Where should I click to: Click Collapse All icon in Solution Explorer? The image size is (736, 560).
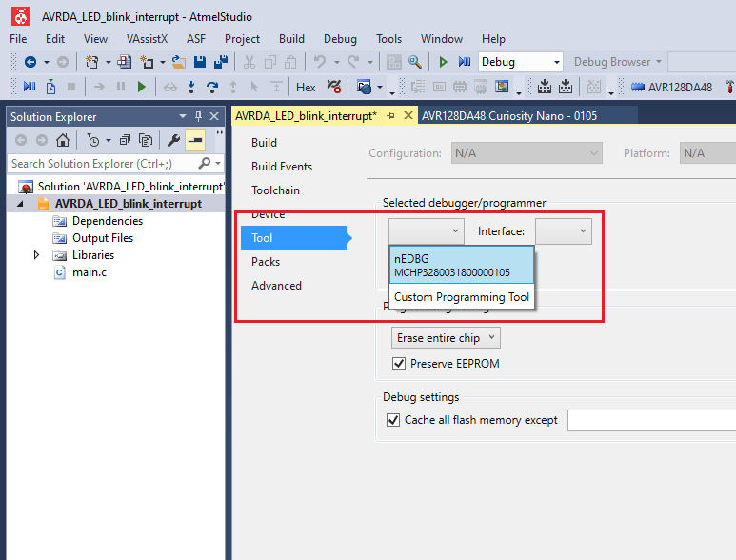(x=125, y=140)
